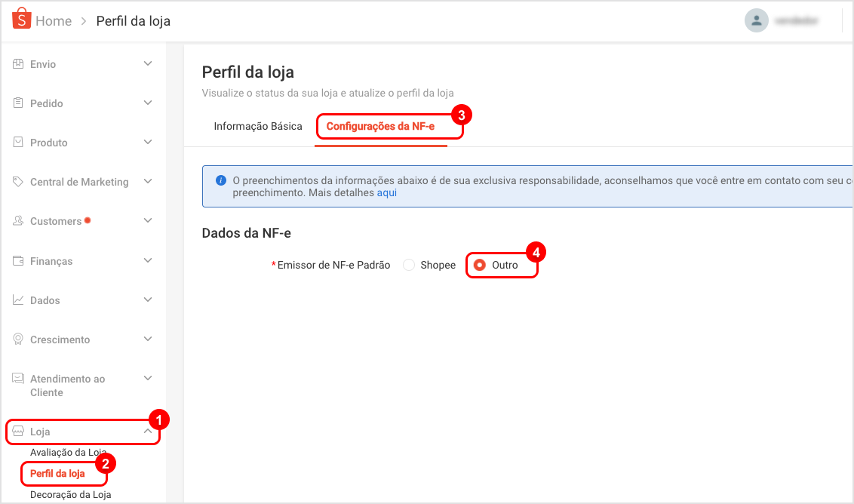Expand the Customers section chevron
The image size is (854, 504).
148,221
